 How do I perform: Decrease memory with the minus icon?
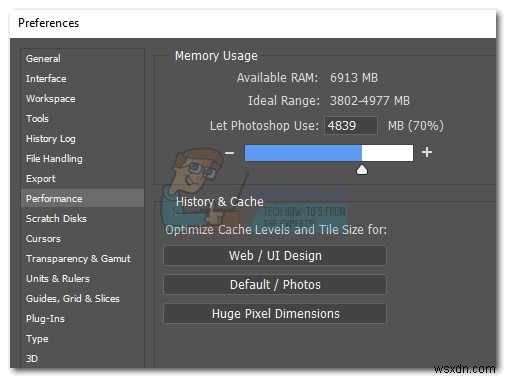coord(229,153)
